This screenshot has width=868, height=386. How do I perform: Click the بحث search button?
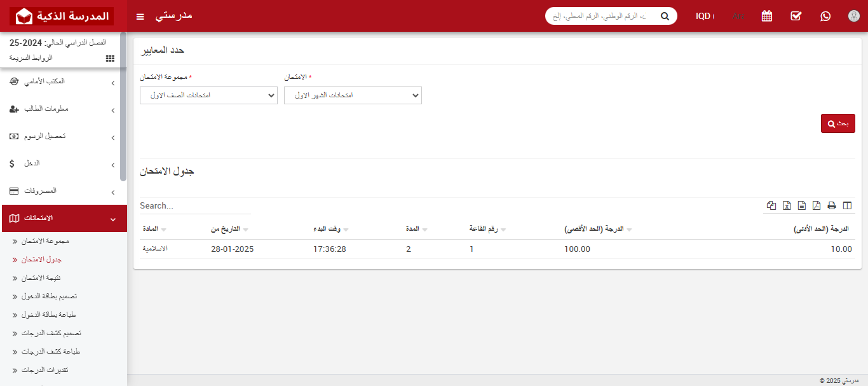tap(837, 123)
